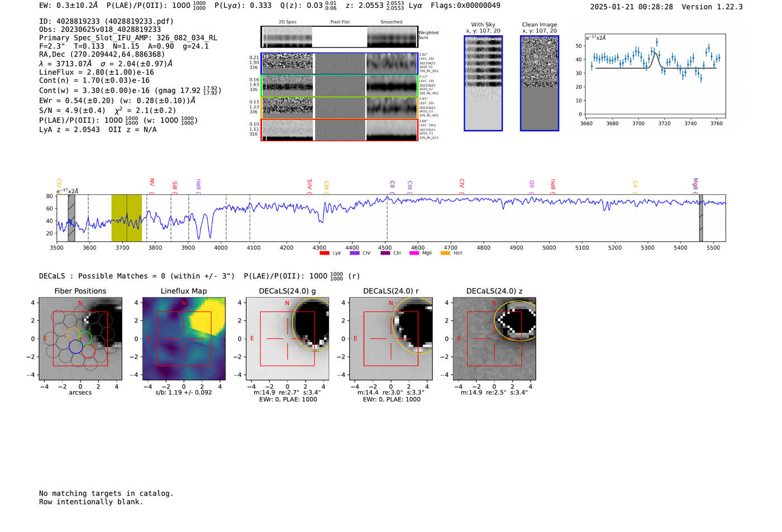Open the green-bordered 2D spectrum row
Viewport: 782px width, 532px height.
pos(339,85)
